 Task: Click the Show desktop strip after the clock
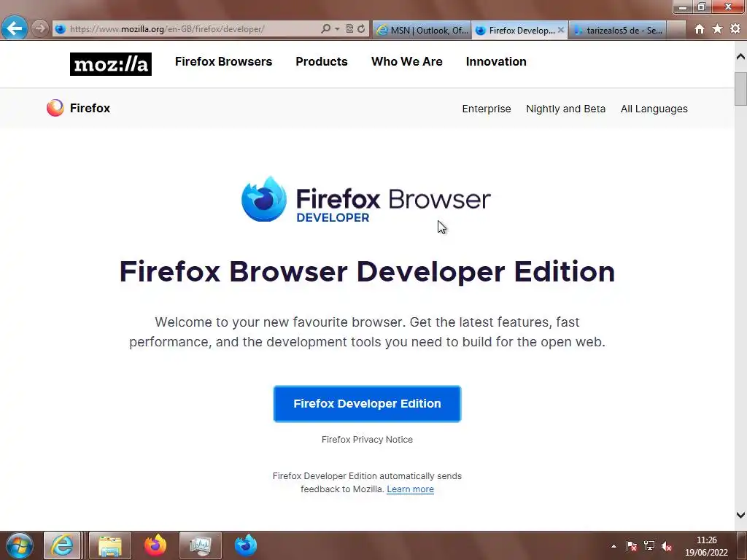pos(742,545)
